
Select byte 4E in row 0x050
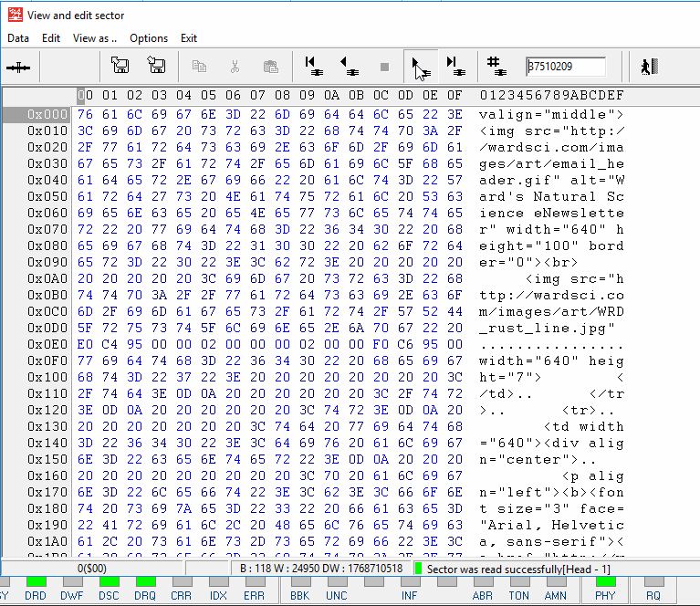[233, 196]
